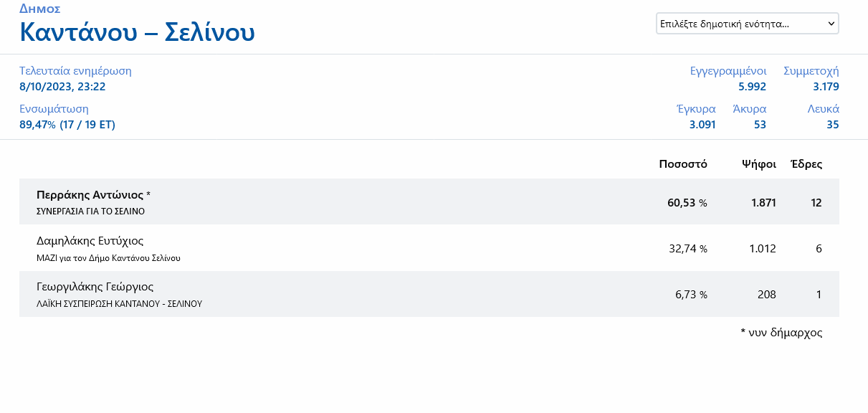
Task: Click the 'Δήμος' heading link
Action: (x=39, y=9)
